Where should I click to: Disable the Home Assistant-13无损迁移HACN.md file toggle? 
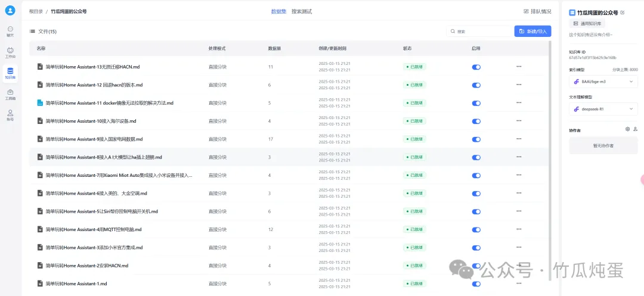476,67
